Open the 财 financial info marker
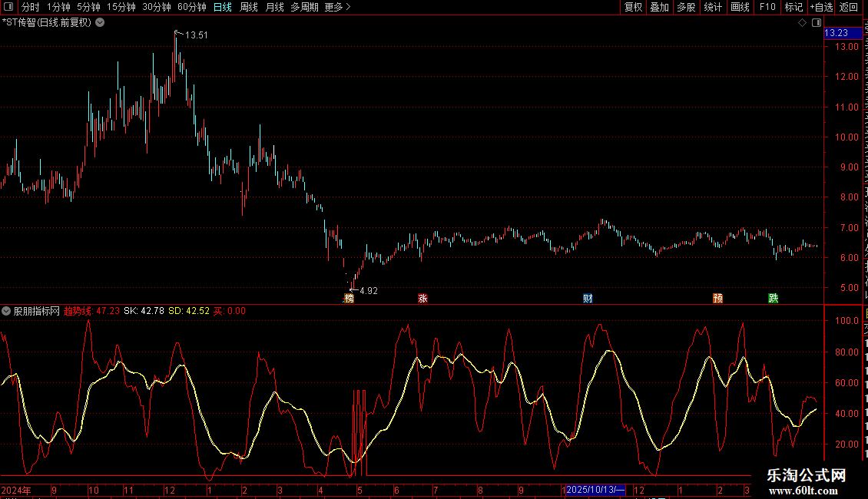The image size is (868, 499). [x=588, y=299]
